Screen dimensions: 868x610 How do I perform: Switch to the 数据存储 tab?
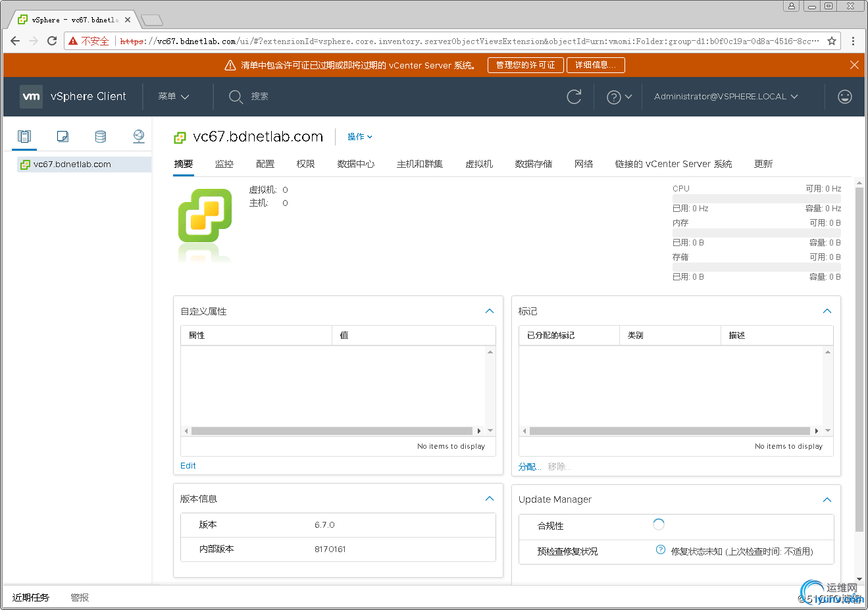[534, 164]
